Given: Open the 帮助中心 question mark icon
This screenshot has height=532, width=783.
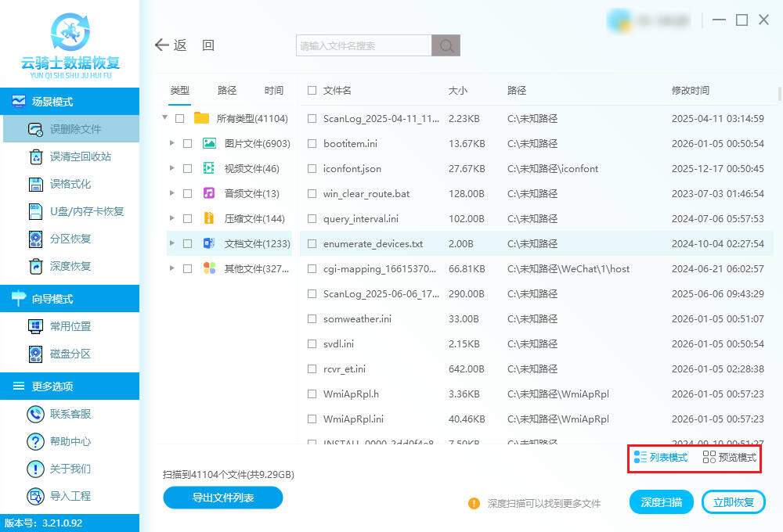Looking at the screenshot, I should (35, 441).
